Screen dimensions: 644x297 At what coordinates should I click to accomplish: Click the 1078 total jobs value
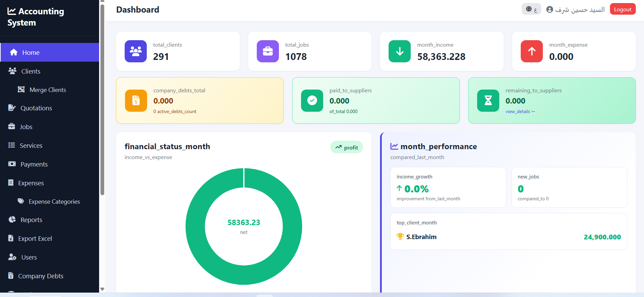click(296, 57)
